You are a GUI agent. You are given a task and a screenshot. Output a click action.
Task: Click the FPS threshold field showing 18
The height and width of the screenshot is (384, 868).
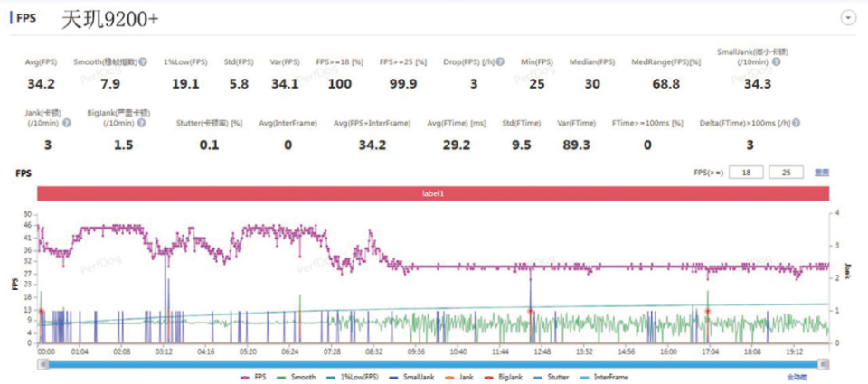[746, 173]
